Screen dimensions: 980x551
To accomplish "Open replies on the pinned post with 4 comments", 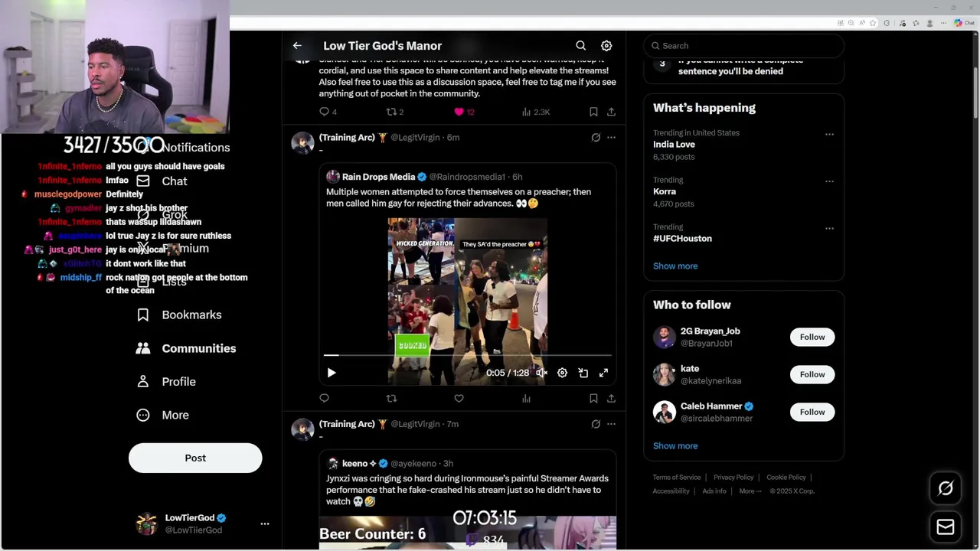I will tap(328, 112).
